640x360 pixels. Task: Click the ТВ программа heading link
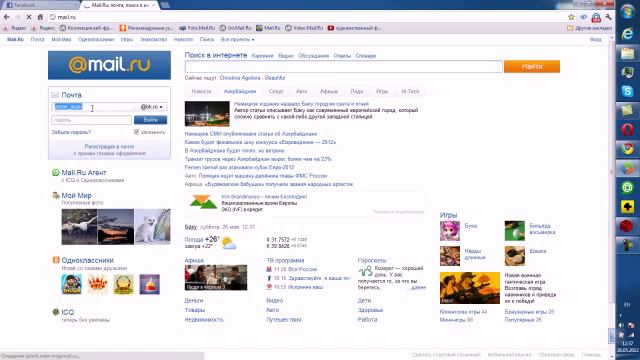(x=285, y=260)
